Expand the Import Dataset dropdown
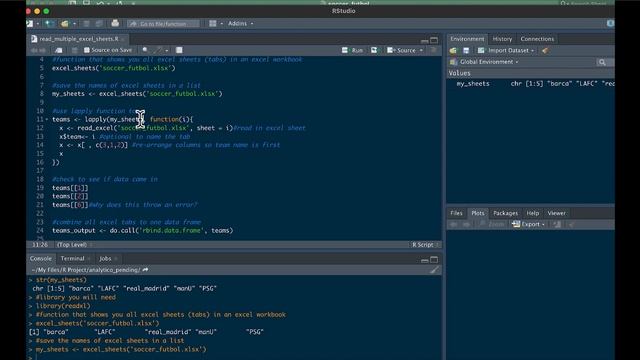Screen dimensions: 640x360 [532, 51]
